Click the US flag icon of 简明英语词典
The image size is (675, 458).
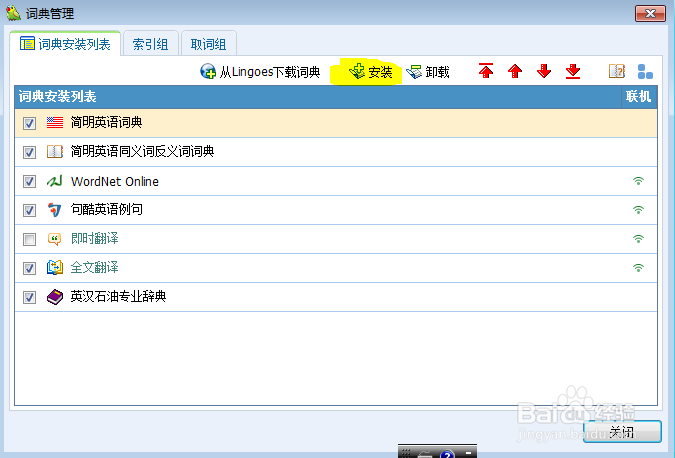(x=55, y=123)
